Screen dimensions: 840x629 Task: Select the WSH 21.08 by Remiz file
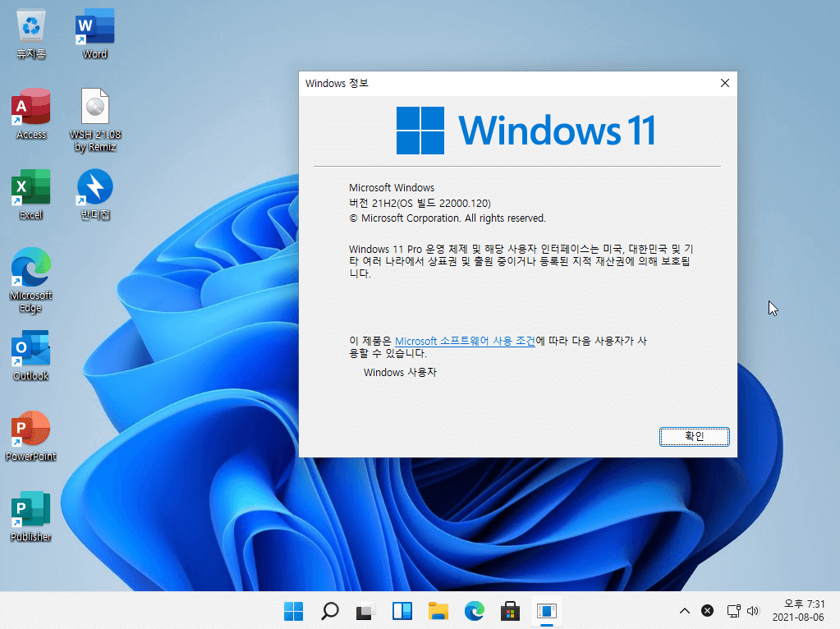[94, 120]
